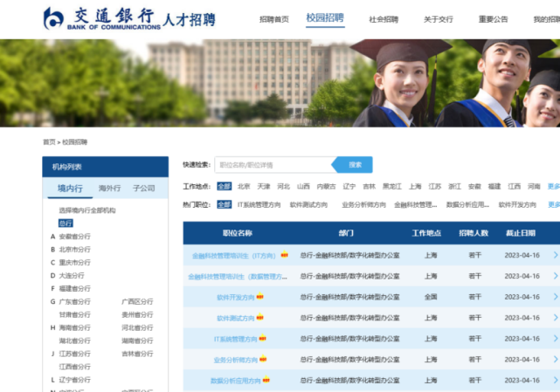Open 金融科技管理培训生 (IT方向) job link

[233, 256]
